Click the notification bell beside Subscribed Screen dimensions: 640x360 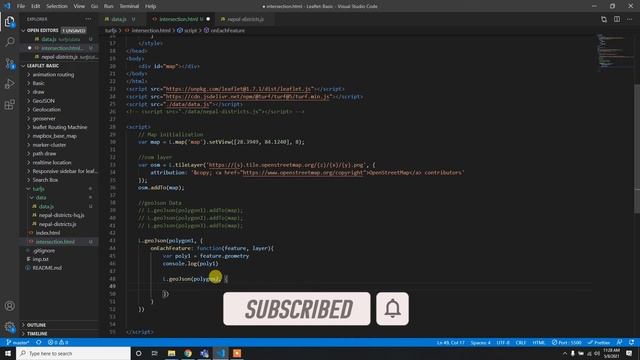click(392, 309)
